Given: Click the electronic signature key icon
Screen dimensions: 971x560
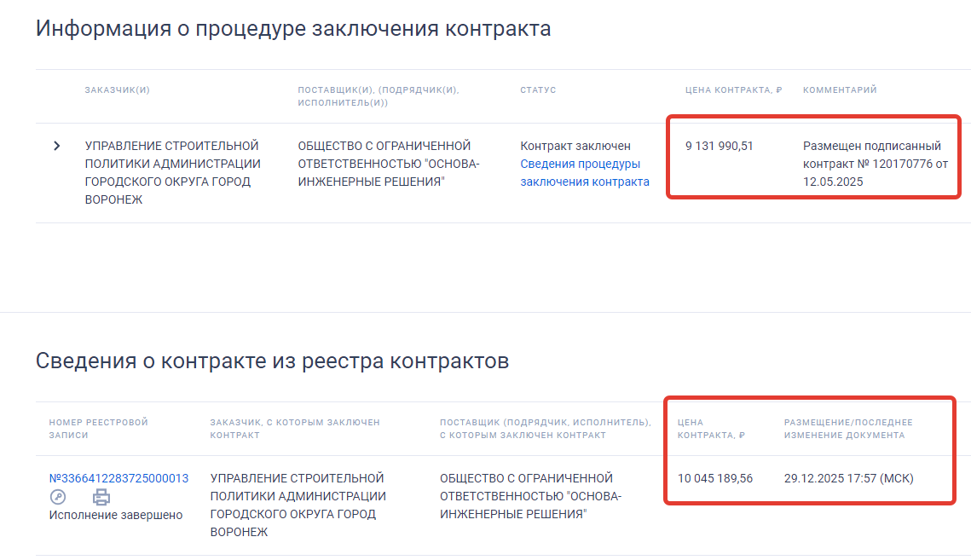Looking at the screenshot, I should pos(58,497).
